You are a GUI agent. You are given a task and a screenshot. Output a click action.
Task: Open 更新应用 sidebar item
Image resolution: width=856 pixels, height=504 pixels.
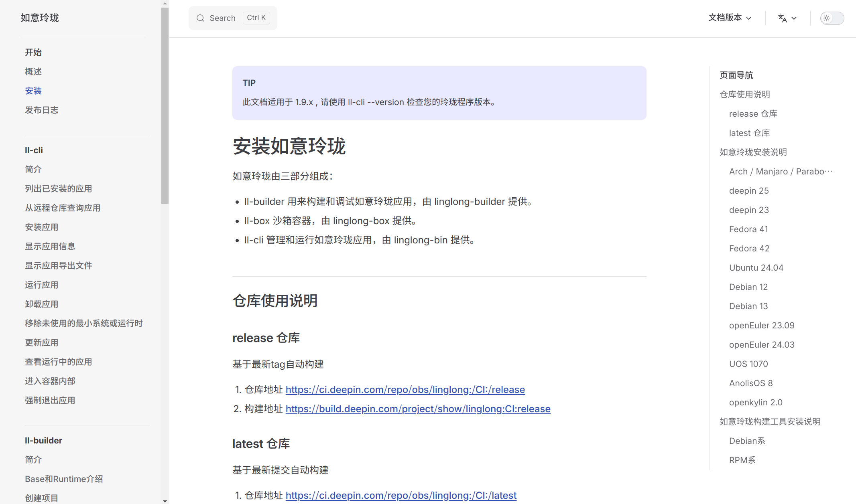pos(42,342)
